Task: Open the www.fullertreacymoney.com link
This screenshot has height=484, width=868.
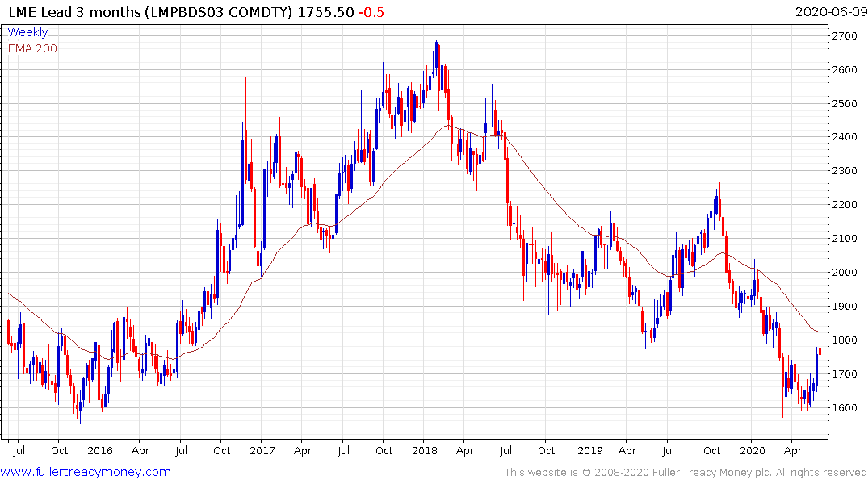Action: 86,472
